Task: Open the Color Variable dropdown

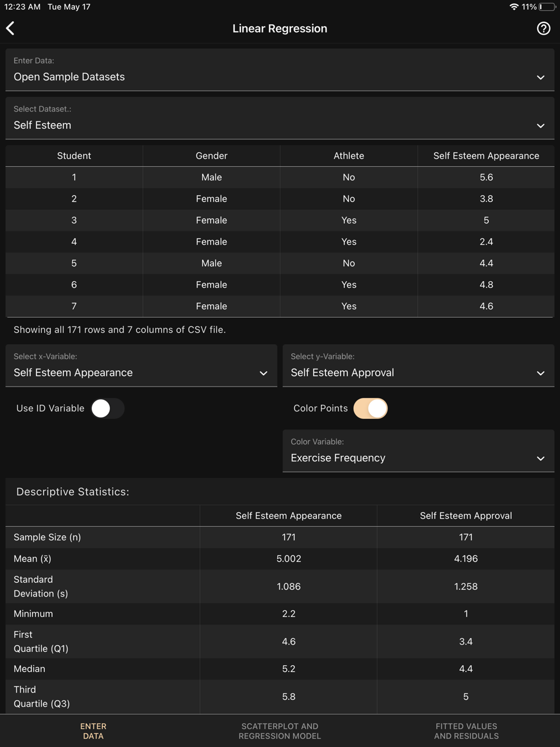Action: point(418,451)
